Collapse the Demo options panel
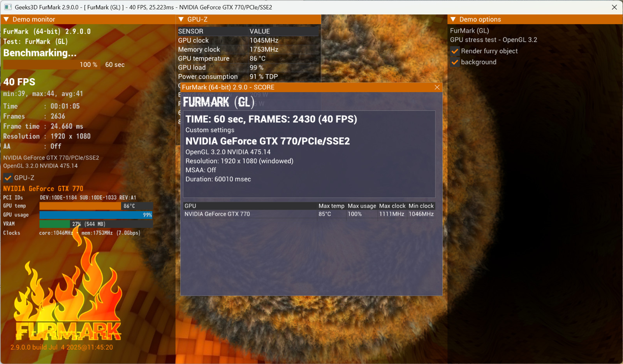Screen dimensions: 623x364 point(453,19)
